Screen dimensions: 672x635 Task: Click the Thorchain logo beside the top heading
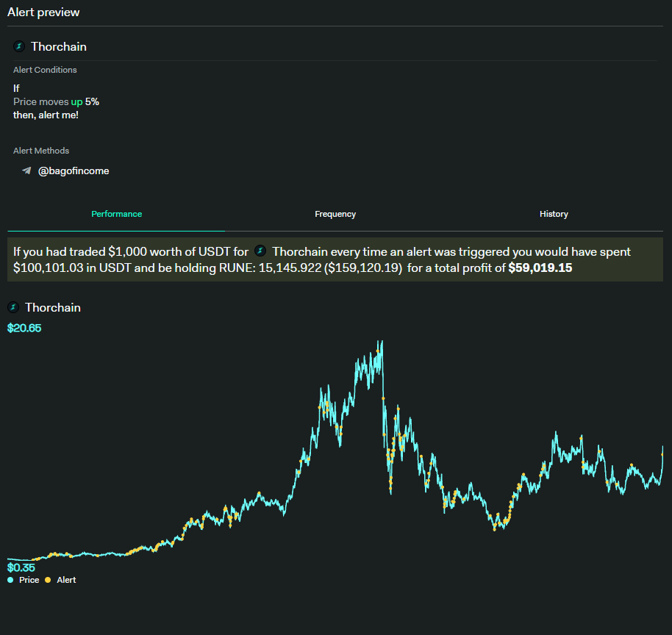[19, 46]
